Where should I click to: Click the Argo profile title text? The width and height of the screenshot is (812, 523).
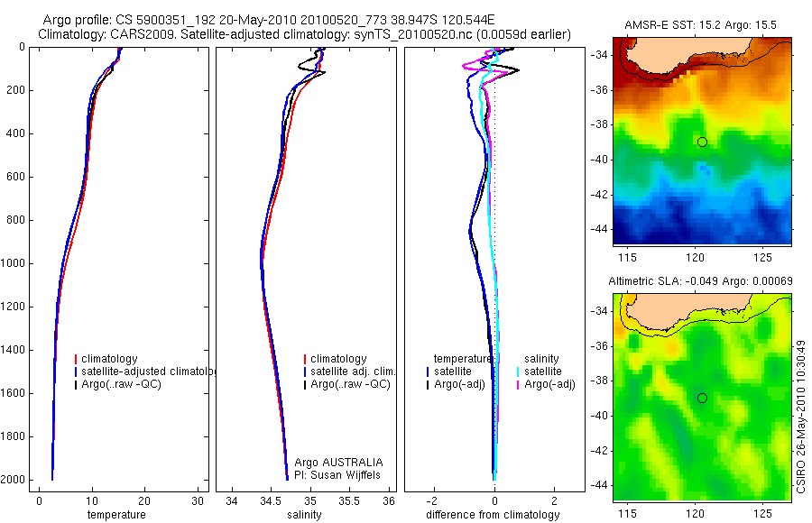268,20
